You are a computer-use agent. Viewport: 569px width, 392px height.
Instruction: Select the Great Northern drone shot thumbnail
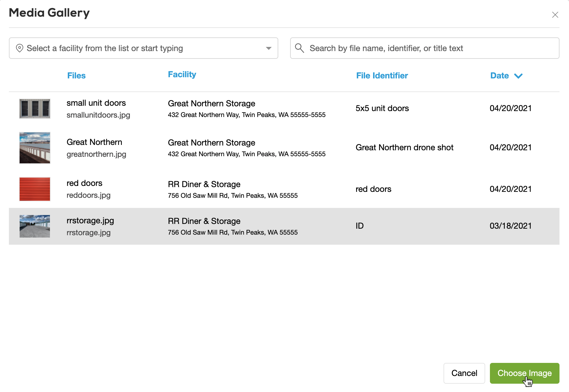pyautogui.click(x=35, y=148)
